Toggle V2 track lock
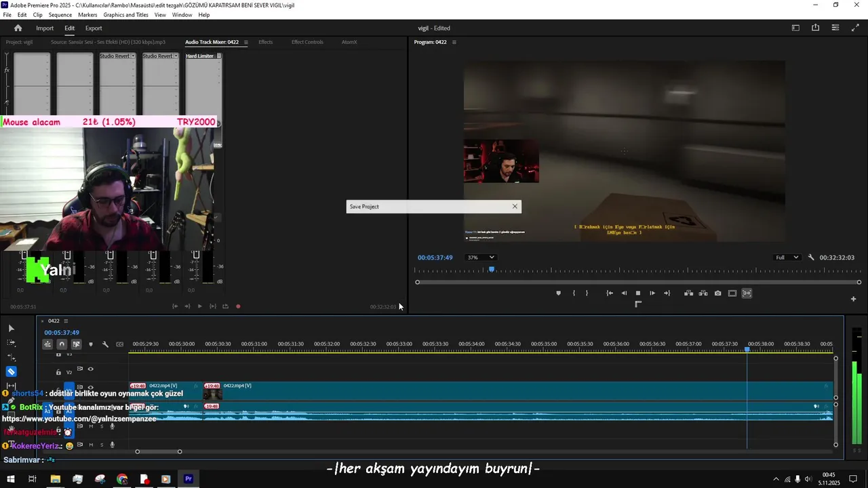868x488 pixels. pyautogui.click(x=58, y=372)
